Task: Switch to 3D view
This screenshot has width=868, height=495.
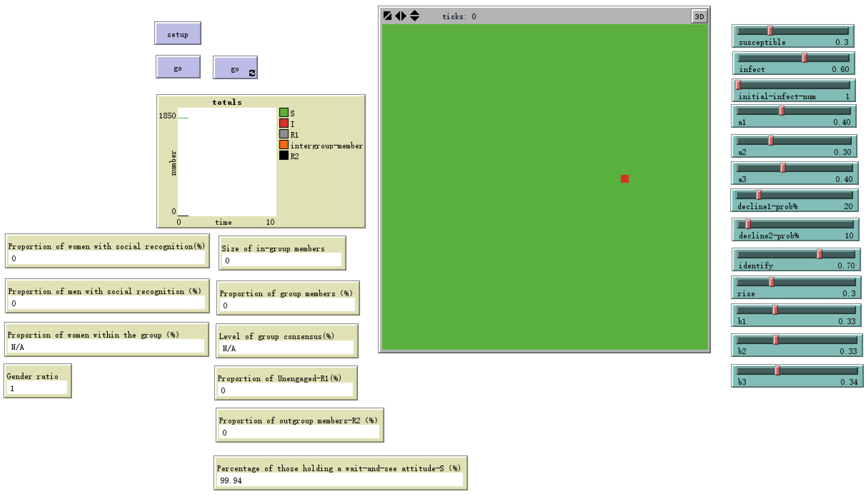Action: point(699,16)
